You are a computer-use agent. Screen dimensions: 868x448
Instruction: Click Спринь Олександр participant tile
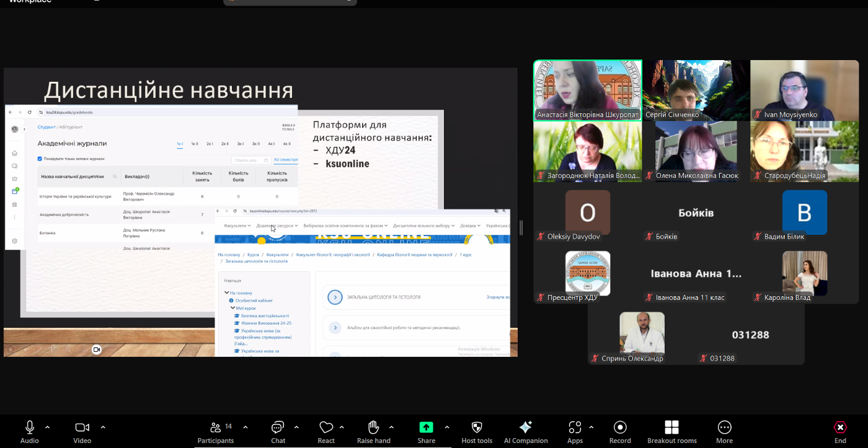coord(642,335)
